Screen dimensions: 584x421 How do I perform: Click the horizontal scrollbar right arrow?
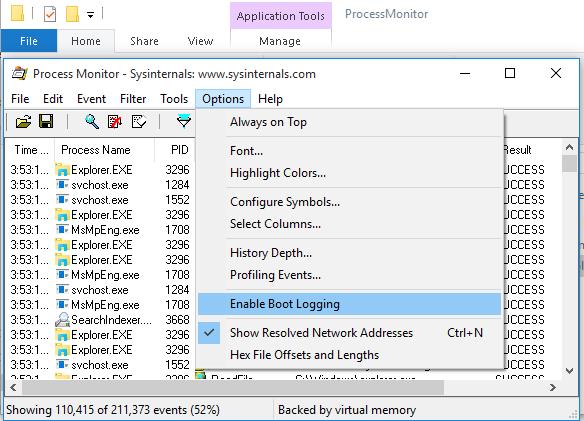553,387
